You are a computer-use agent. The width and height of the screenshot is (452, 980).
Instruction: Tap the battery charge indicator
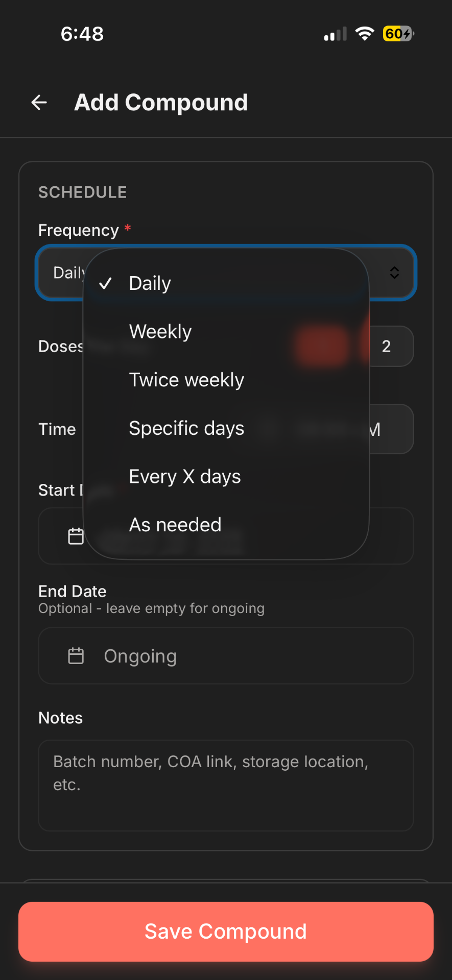point(397,34)
